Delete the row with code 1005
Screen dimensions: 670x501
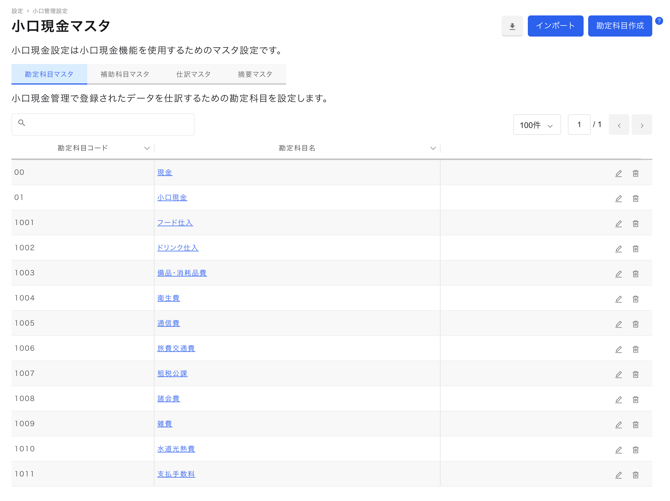[x=635, y=324]
